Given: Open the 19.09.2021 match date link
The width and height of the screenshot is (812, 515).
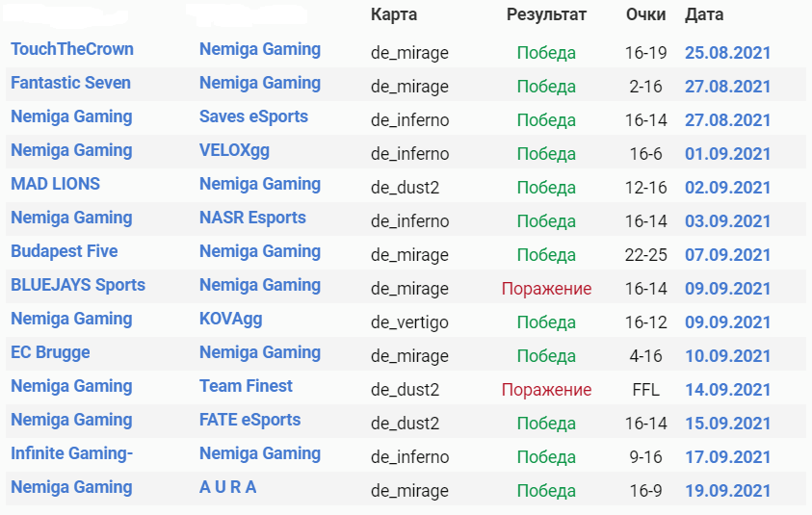Looking at the screenshot, I should click(727, 491).
